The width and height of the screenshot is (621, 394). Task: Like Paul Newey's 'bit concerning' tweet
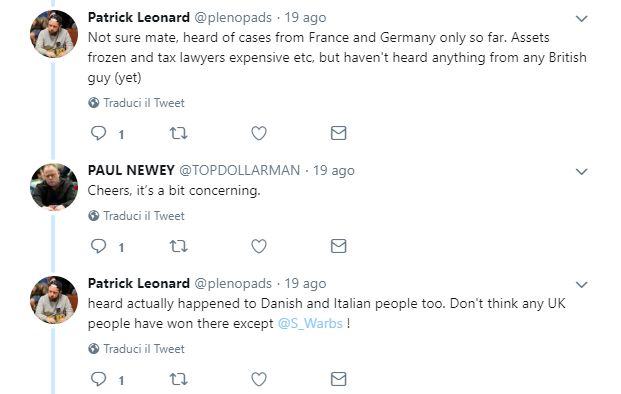tap(259, 246)
